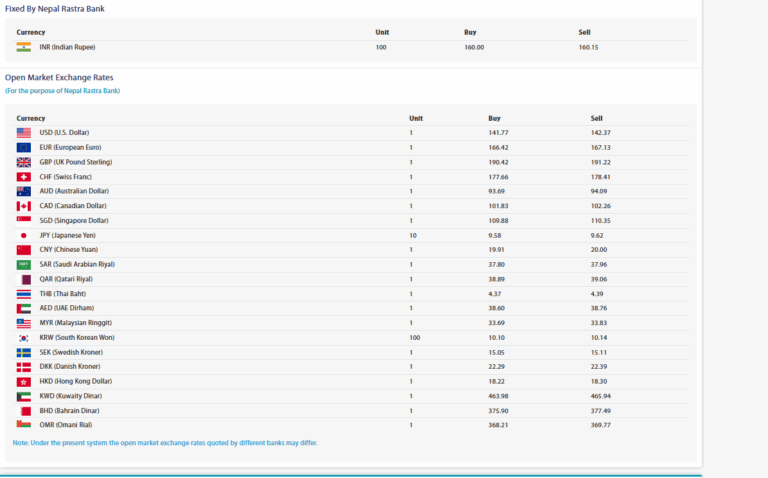Click the Indian flag icon for INR
Screen dimensions: 768x478
[24, 47]
